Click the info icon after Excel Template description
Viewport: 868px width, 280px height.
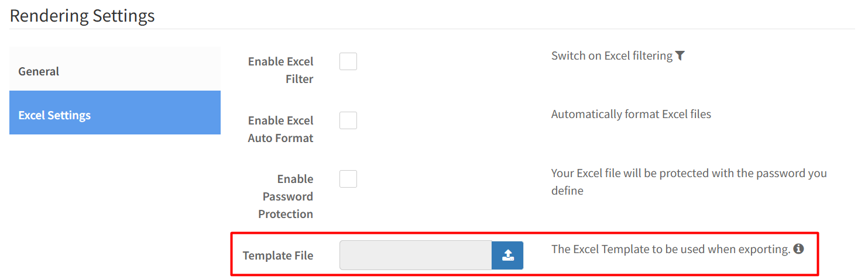pyautogui.click(x=798, y=249)
